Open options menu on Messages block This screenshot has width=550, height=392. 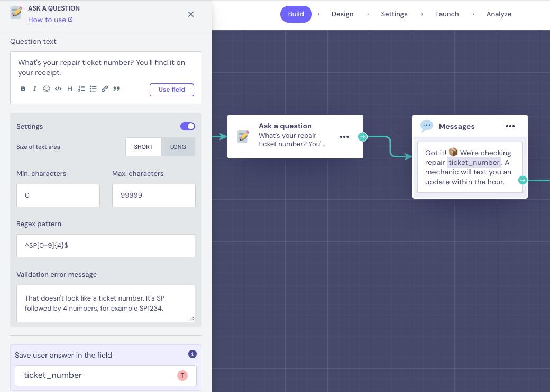pos(510,126)
